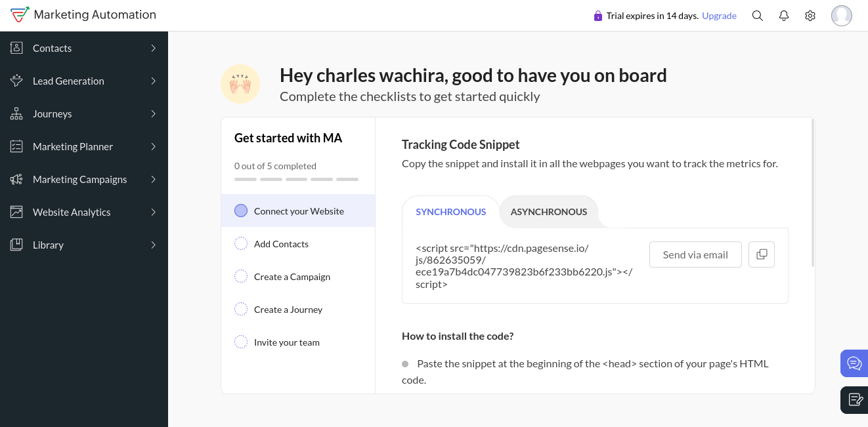
Task: Open the notifications bell icon
Action: click(x=784, y=16)
